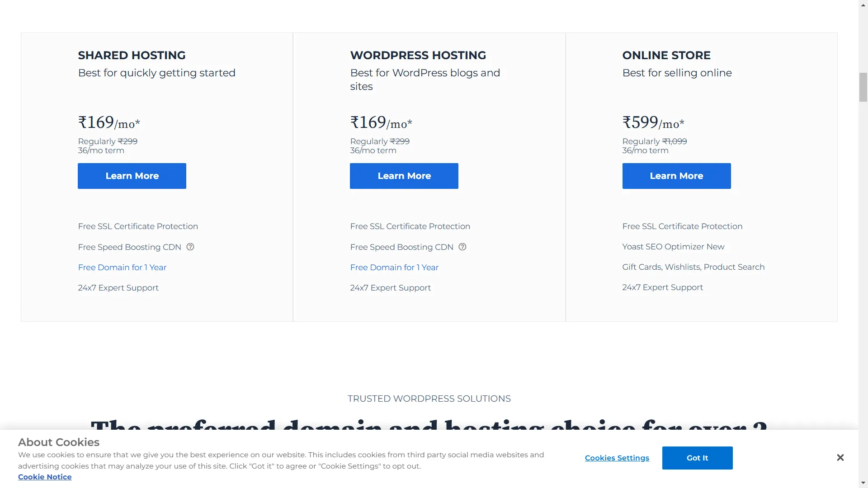Click Learn More for WordPress Hosting
Image resolution: width=868 pixels, height=488 pixels.
(x=404, y=176)
